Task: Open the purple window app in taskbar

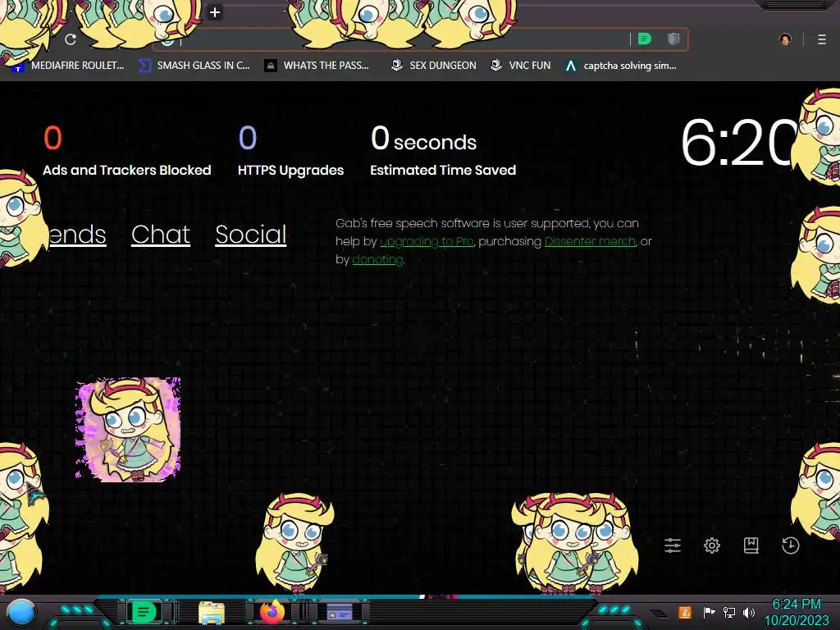Action: coord(340,612)
